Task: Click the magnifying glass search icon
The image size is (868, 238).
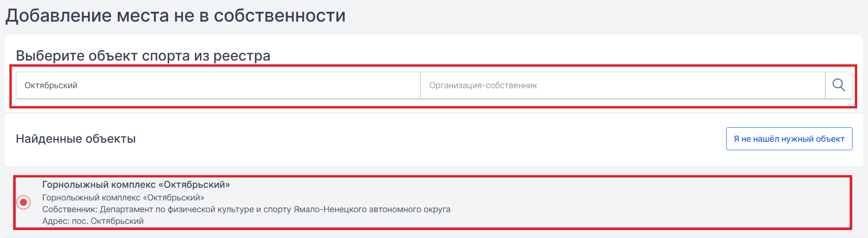Action: tap(838, 85)
